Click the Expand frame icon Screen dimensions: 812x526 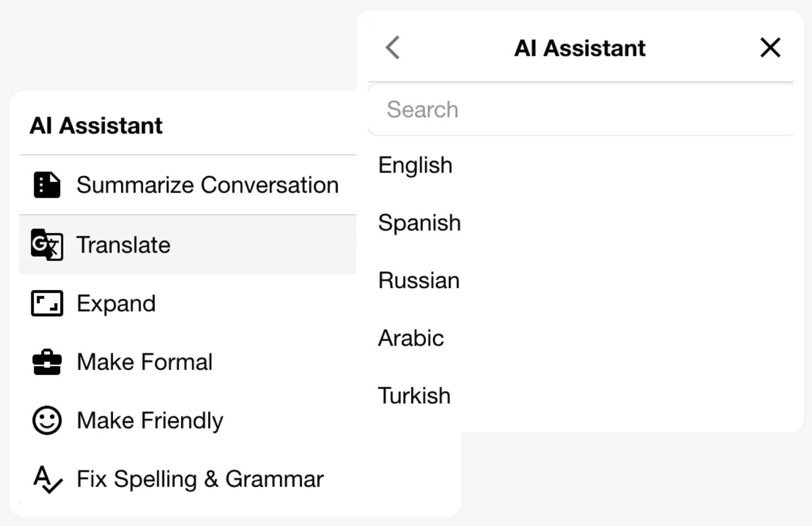click(x=47, y=303)
